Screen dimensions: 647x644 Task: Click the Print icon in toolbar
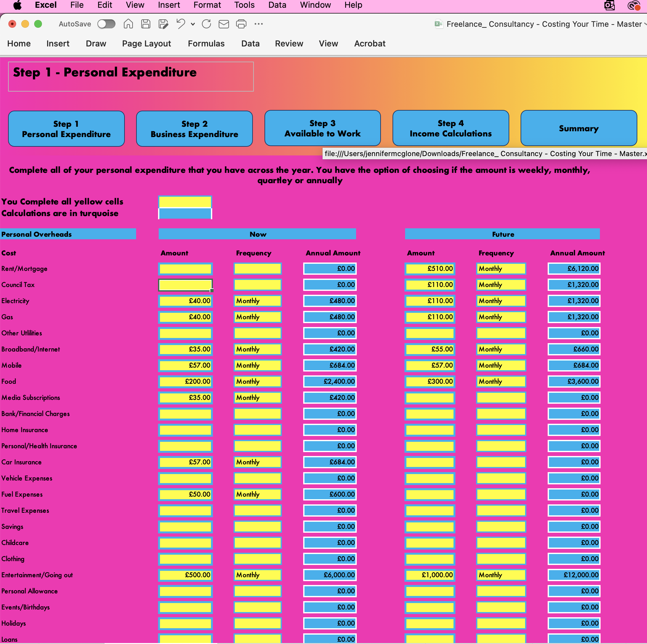(241, 24)
